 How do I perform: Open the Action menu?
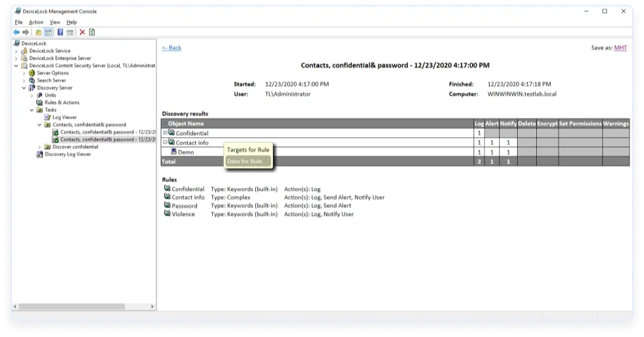36,23
